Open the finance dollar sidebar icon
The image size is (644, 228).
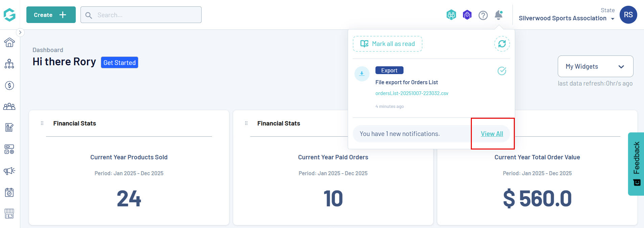(x=9, y=85)
